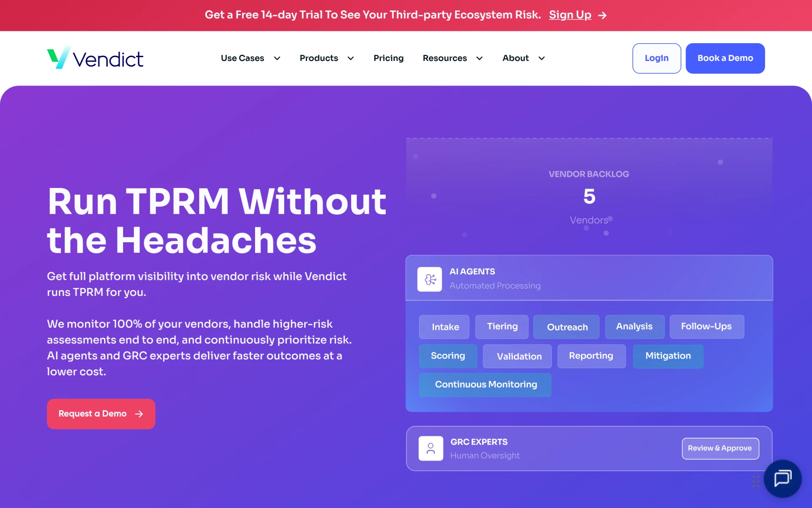Expand the Resources dropdown chevron

tap(479, 58)
